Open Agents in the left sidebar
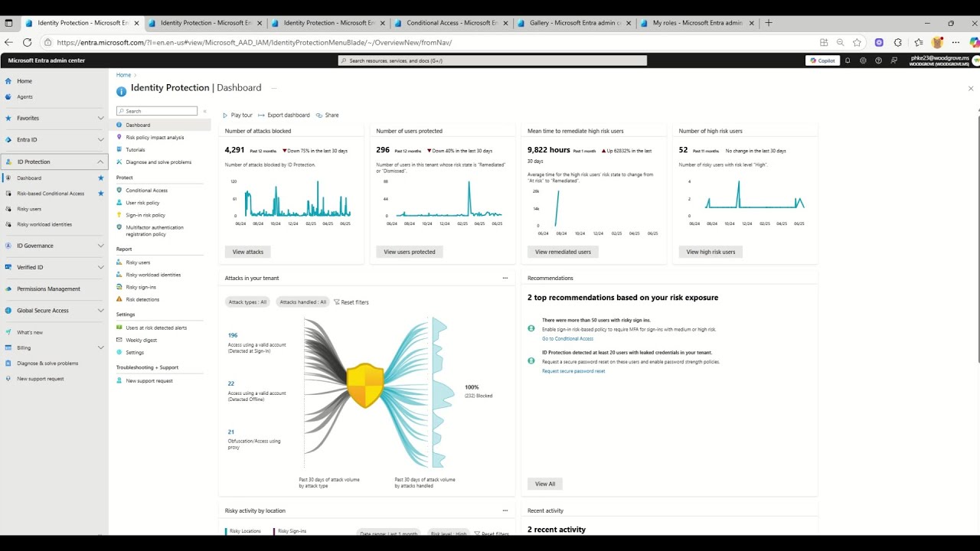The width and height of the screenshot is (980, 551). click(x=24, y=97)
